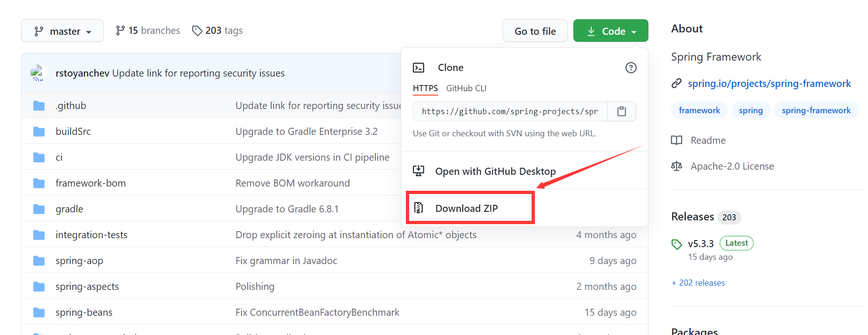
Task: Click the ci folder icon
Action: point(39,157)
